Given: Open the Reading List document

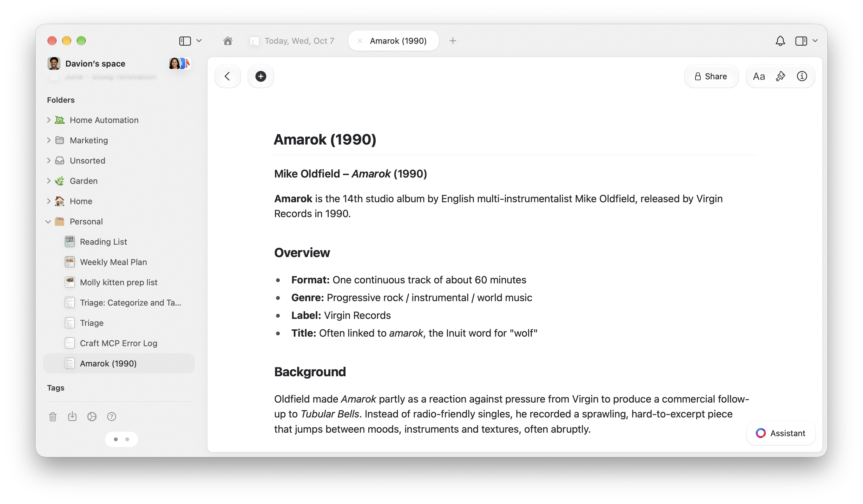Looking at the screenshot, I should tap(119, 242).
